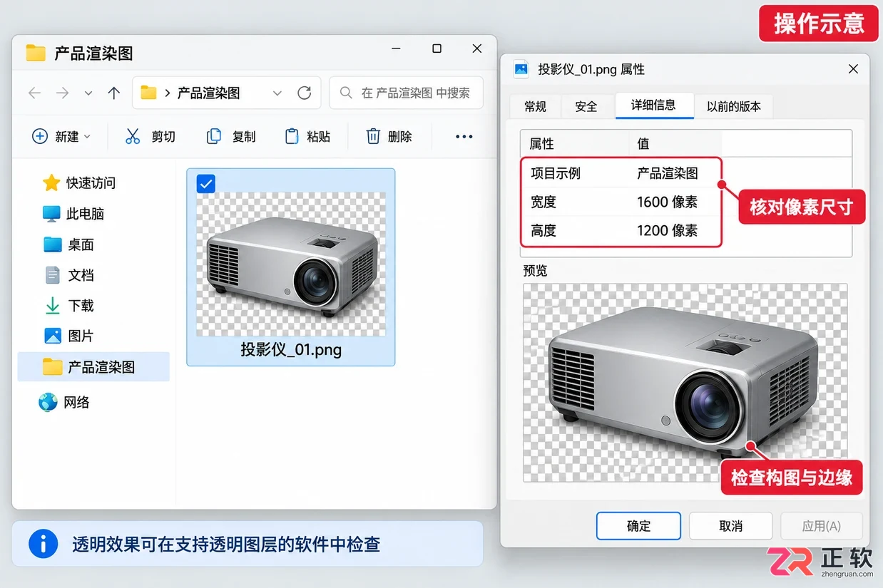Click the image file icon in Properties title bar
The width and height of the screenshot is (883, 588).
click(521, 69)
